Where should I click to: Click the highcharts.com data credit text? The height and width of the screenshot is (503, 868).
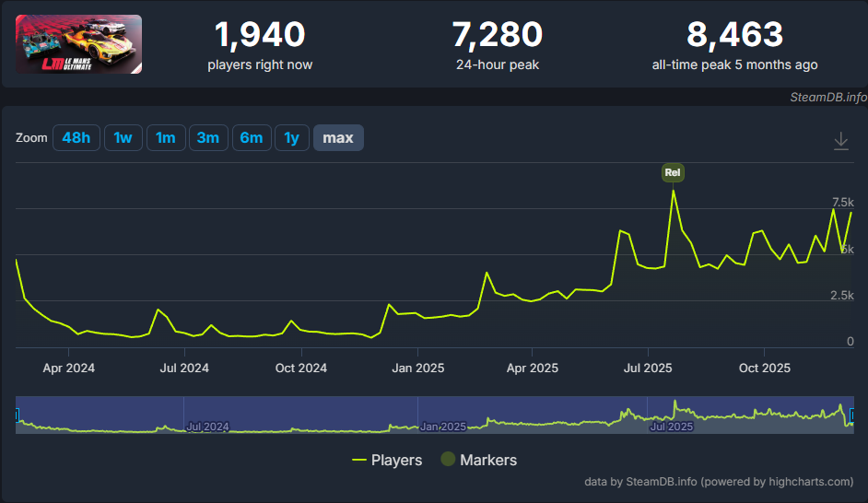(719, 481)
